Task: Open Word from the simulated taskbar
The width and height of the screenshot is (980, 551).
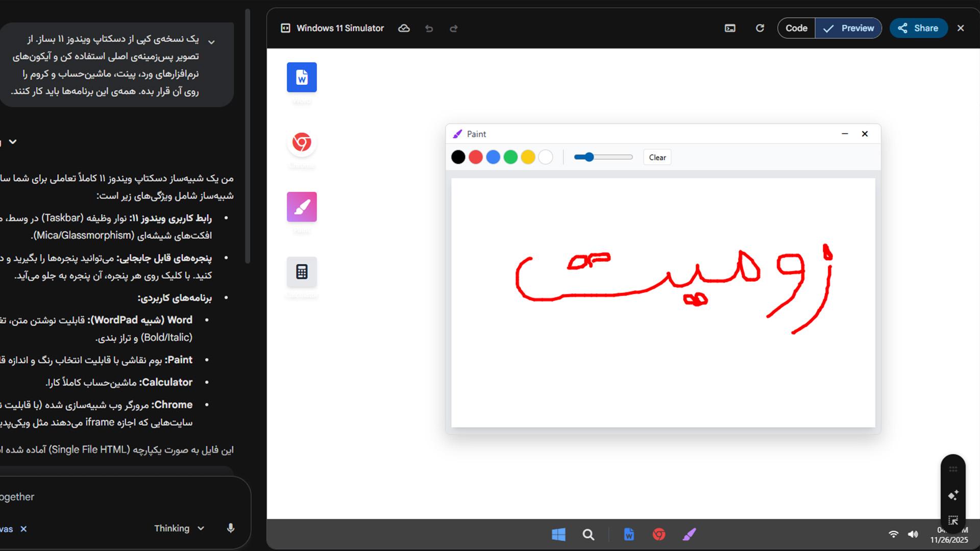Action: (x=629, y=534)
